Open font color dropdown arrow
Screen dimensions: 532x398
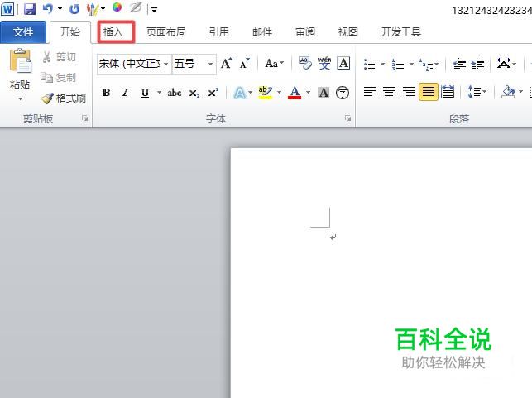click(x=308, y=93)
